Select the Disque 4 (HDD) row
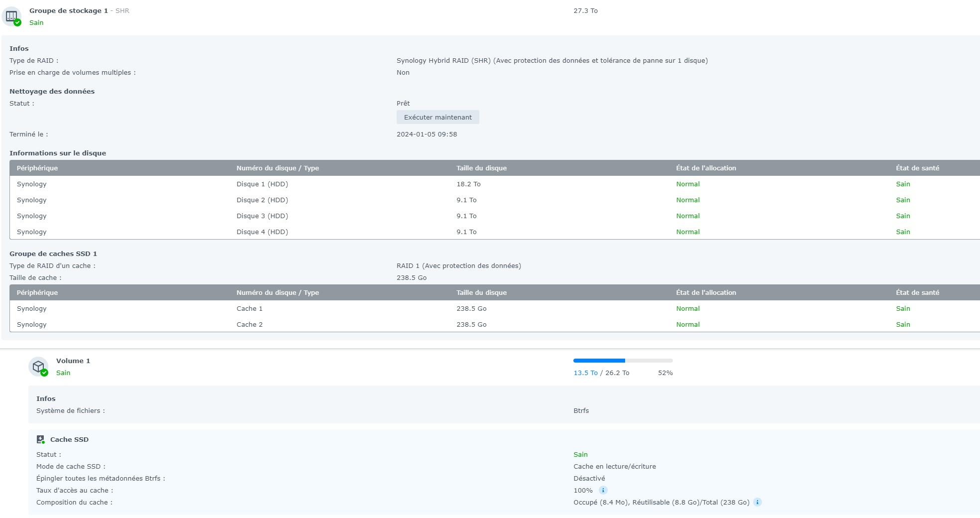 pyautogui.click(x=495, y=232)
